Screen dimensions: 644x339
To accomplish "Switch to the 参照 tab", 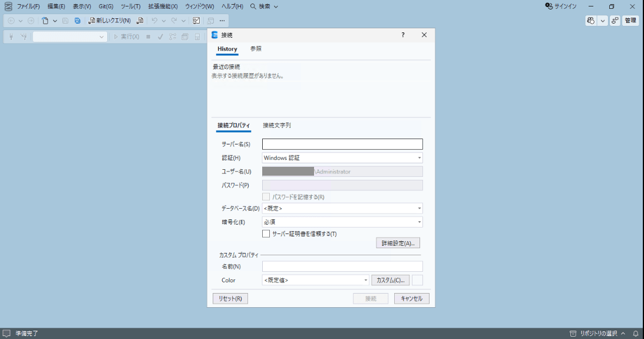I will pyautogui.click(x=256, y=49).
